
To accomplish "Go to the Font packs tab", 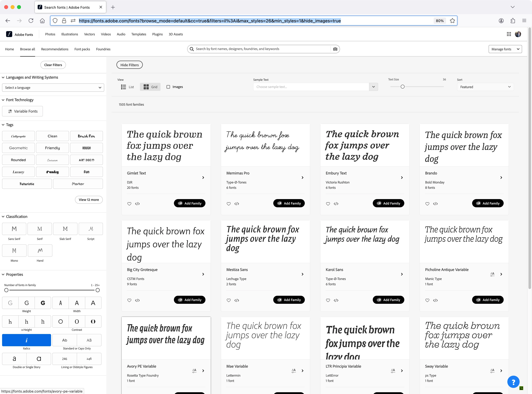I will point(82,49).
